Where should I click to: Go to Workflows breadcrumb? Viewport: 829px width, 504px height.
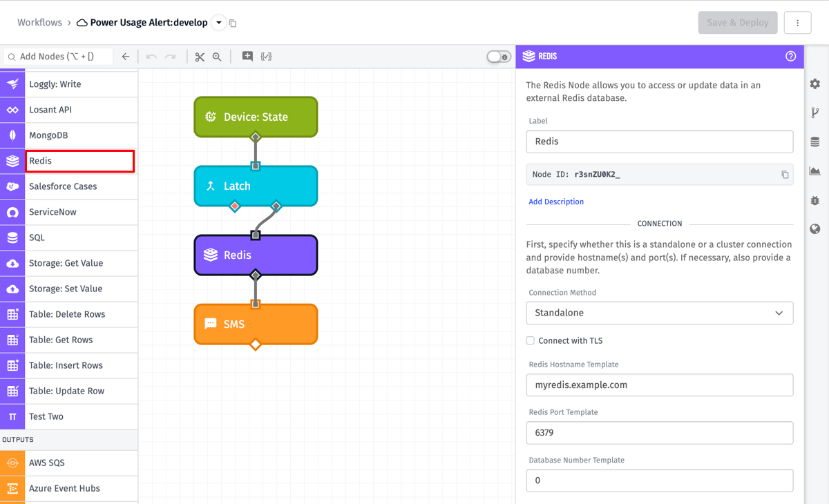point(39,23)
